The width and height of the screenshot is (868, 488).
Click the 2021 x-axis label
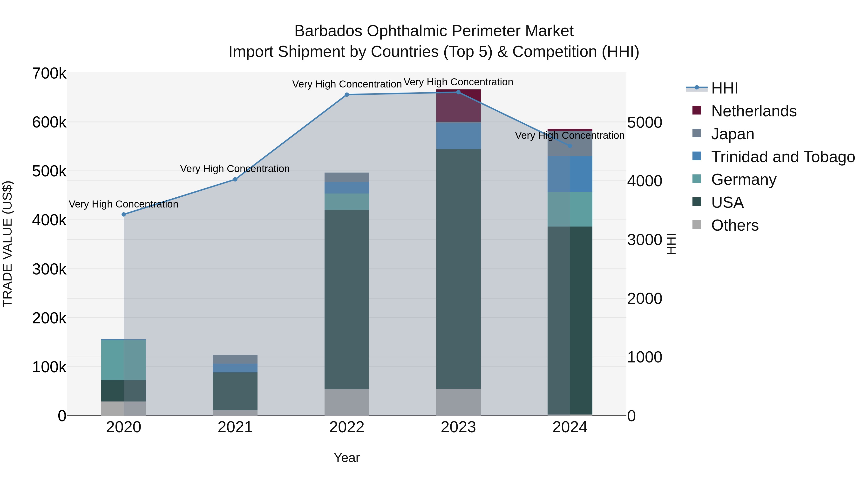click(x=235, y=427)
